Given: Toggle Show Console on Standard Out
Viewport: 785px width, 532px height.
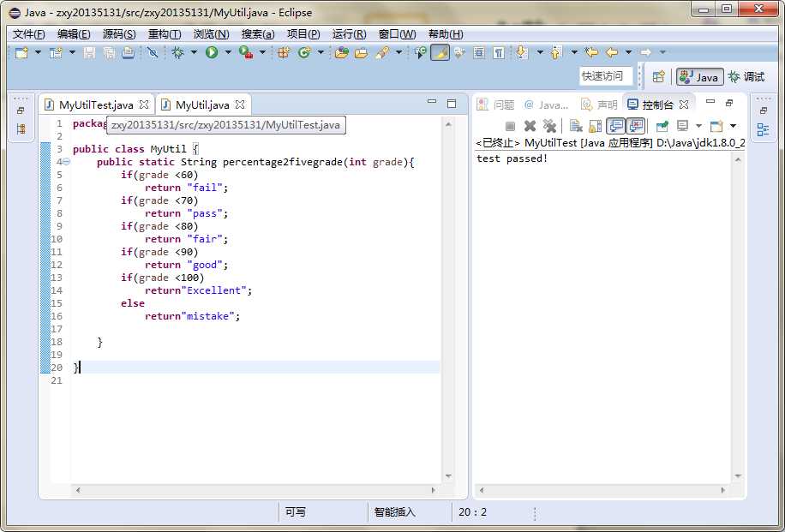Looking at the screenshot, I should (616, 126).
